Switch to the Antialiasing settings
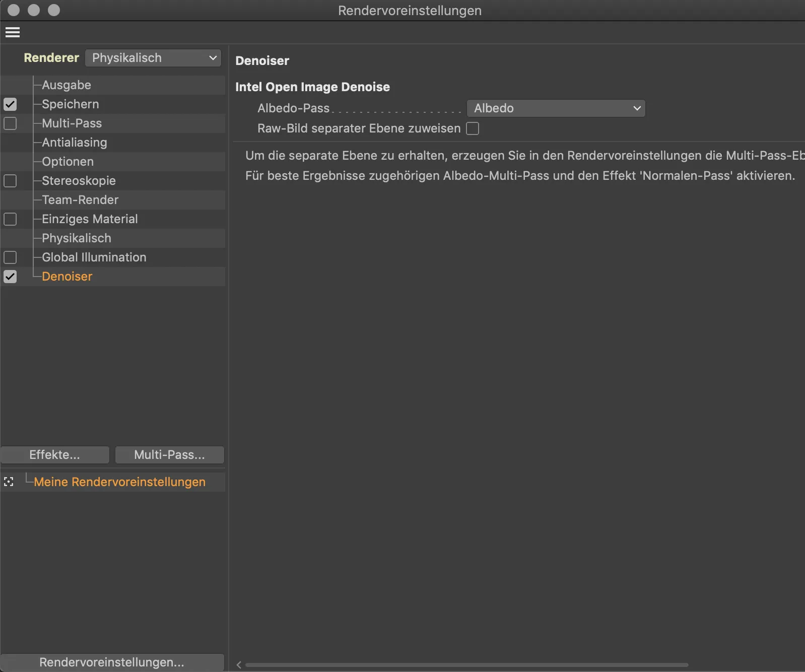805x672 pixels. [x=75, y=143]
